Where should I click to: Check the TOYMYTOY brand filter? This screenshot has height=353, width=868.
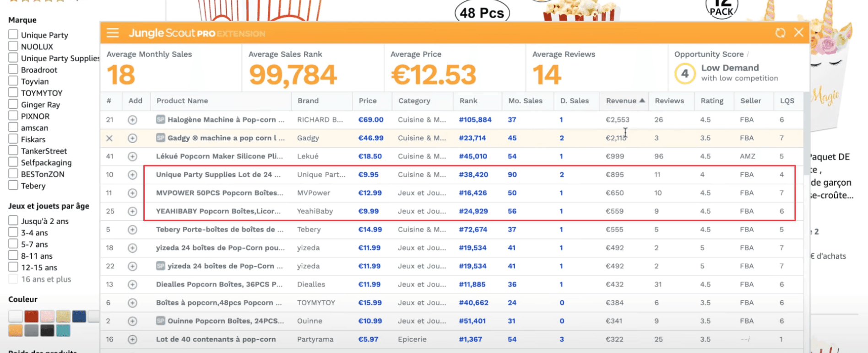point(13,92)
